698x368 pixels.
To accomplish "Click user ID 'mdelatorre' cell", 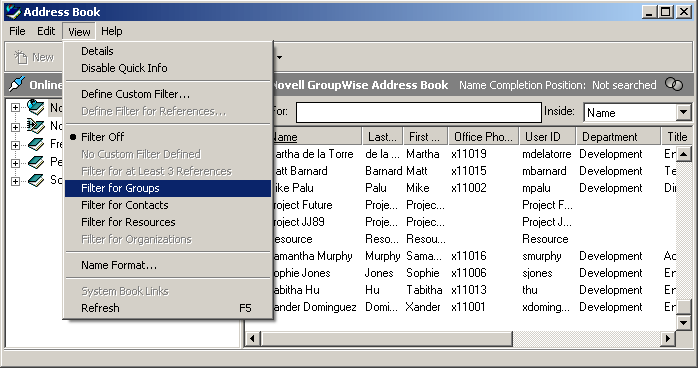I will pos(547,154).
